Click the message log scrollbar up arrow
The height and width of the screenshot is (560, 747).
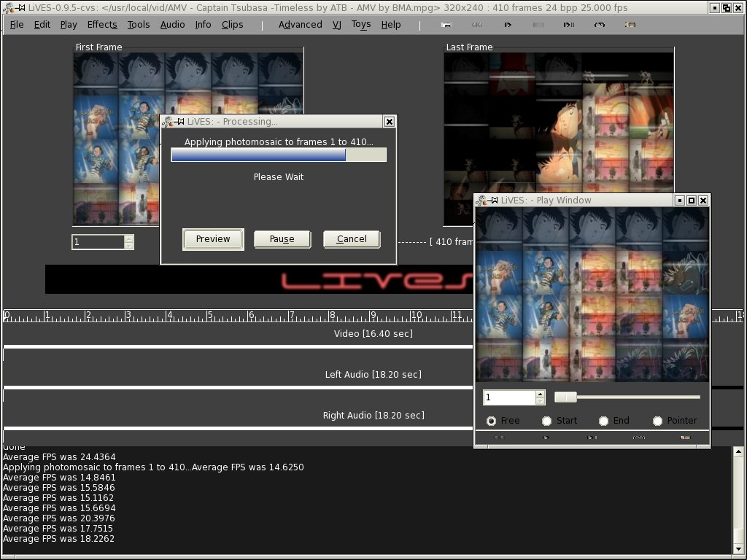738,452
